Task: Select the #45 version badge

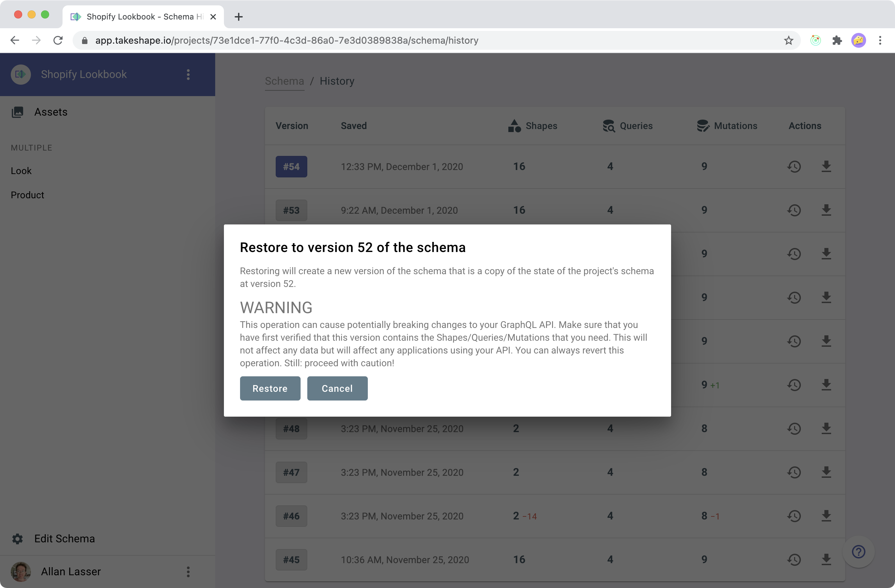Action: 291,559
